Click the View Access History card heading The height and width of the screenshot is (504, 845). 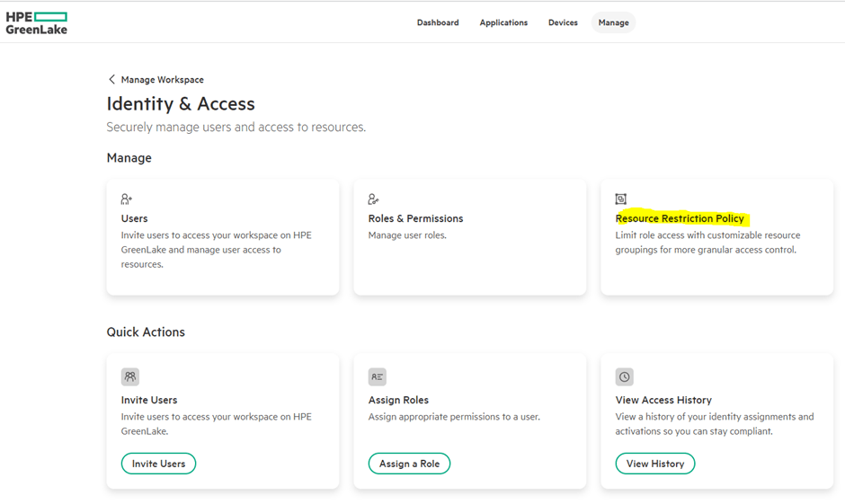pos(663,400)
